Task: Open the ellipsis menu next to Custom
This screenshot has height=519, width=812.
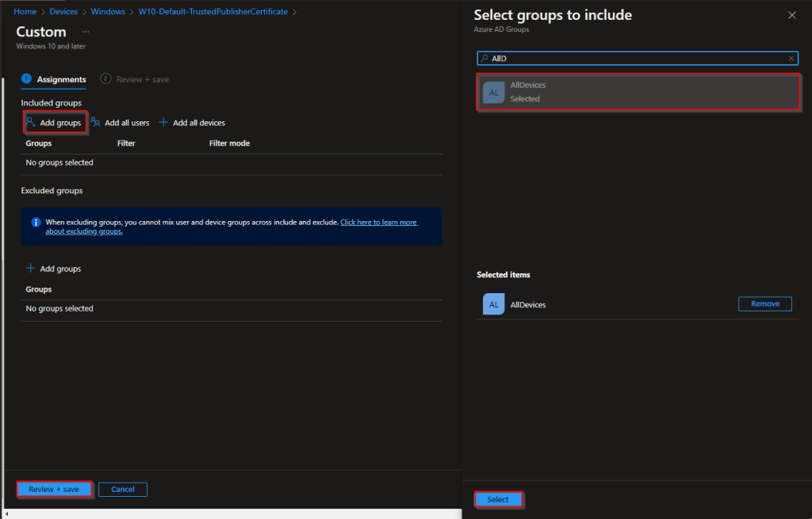Action: click(86, 32)
